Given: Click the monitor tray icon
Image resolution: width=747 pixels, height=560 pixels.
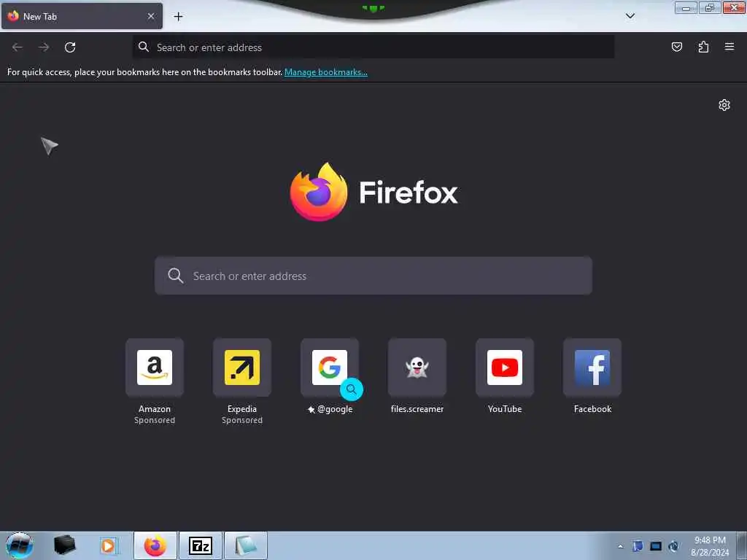Looking at the screenshot, I should (656, 546).
